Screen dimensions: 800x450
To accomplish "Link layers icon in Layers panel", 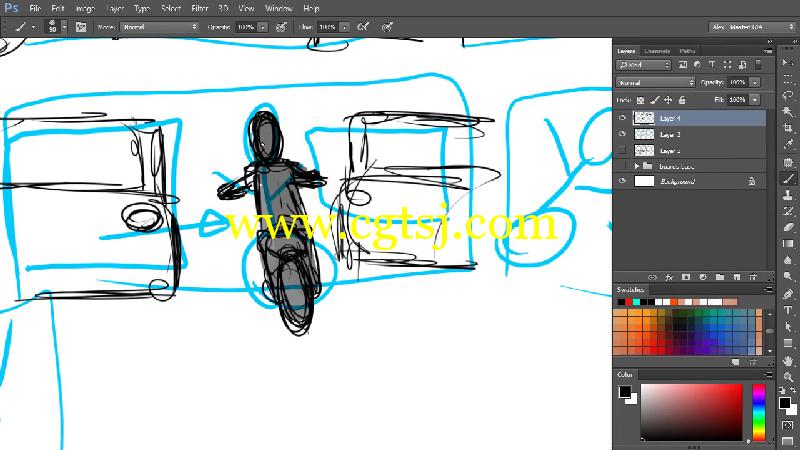I will coord(652,277).
